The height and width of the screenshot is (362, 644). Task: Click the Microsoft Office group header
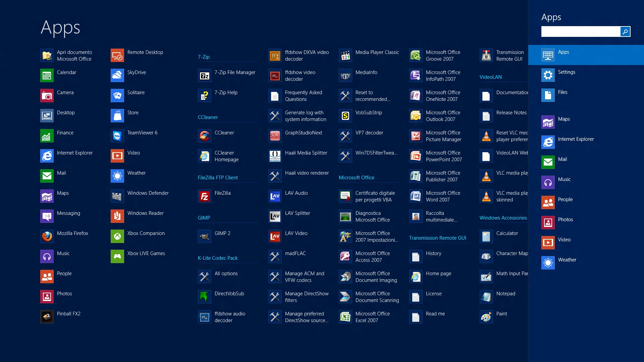(357, 177)
